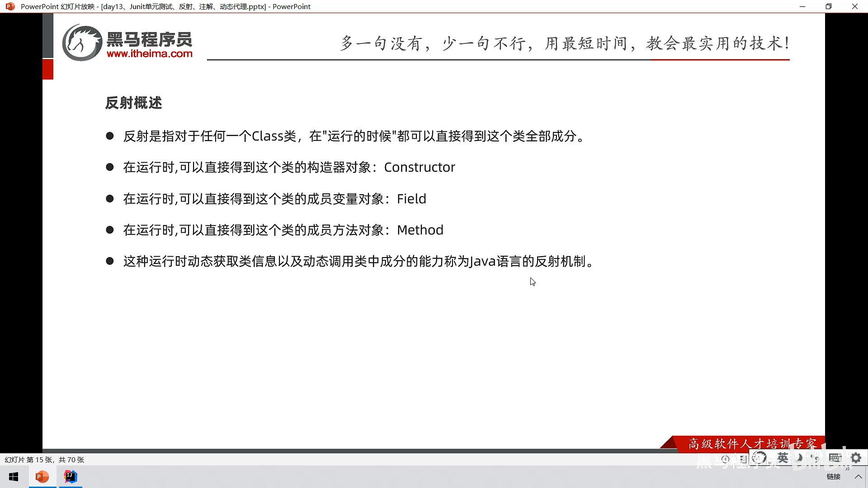Open the see-all-slides icon in status bar
This screenshot has width=868, height=488.
[x=743, y=459]
